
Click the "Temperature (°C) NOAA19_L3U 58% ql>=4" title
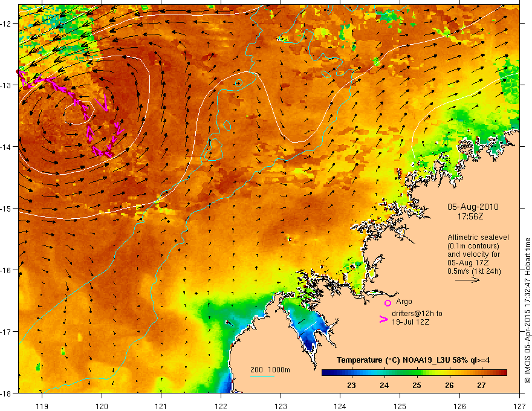point(414,360)
